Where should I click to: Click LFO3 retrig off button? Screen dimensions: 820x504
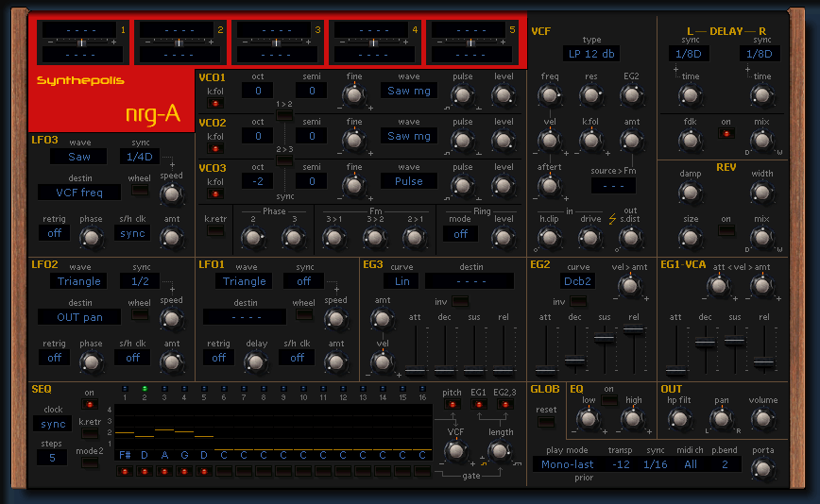55,233
